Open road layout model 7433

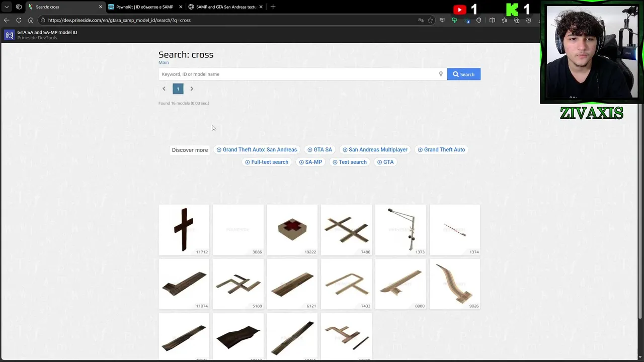[x=346, y=284]
